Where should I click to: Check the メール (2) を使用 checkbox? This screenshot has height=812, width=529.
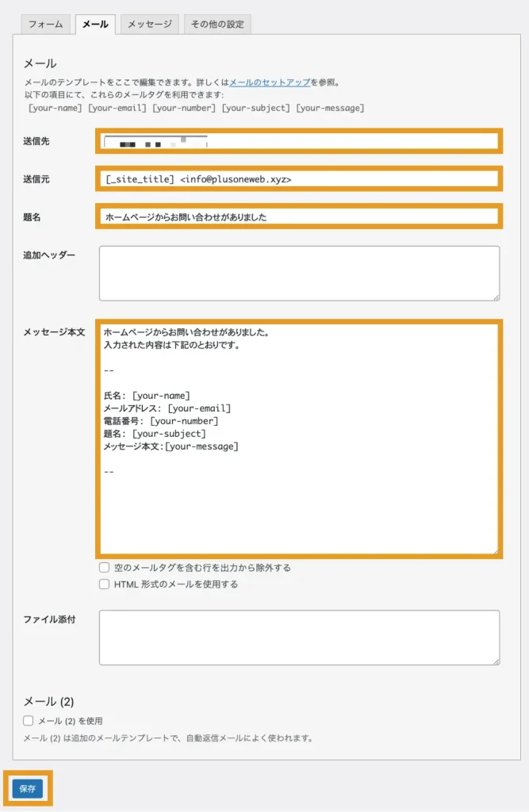click(29, 721)
